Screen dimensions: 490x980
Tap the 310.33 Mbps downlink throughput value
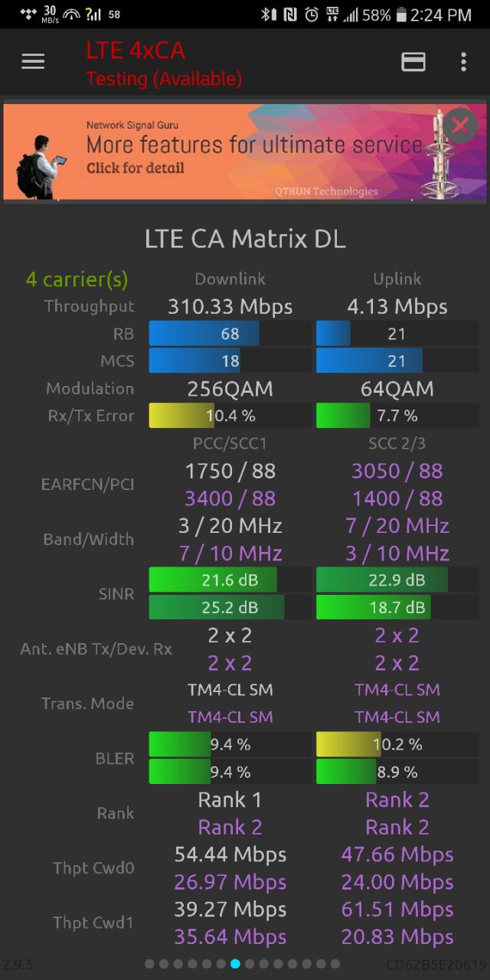(x=230, y=307)
